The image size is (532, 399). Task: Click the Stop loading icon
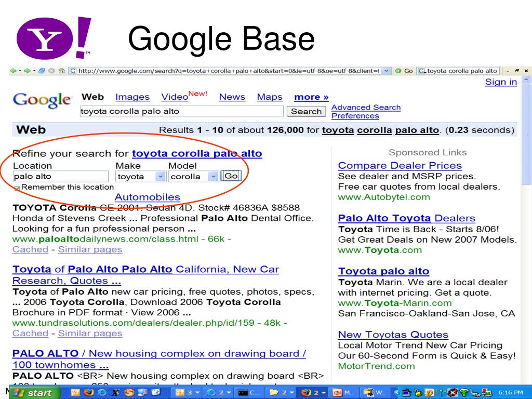pos(51,71)
